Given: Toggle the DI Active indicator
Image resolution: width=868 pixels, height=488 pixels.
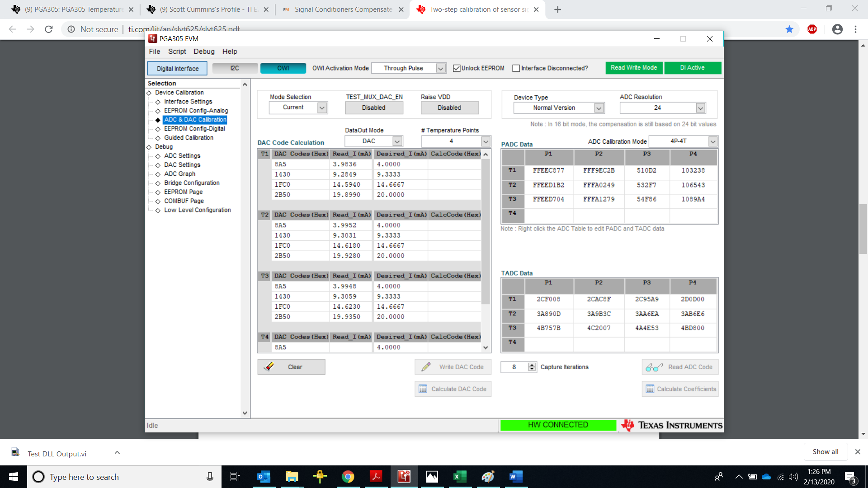Looking at the screenshot, I should 693,68.
